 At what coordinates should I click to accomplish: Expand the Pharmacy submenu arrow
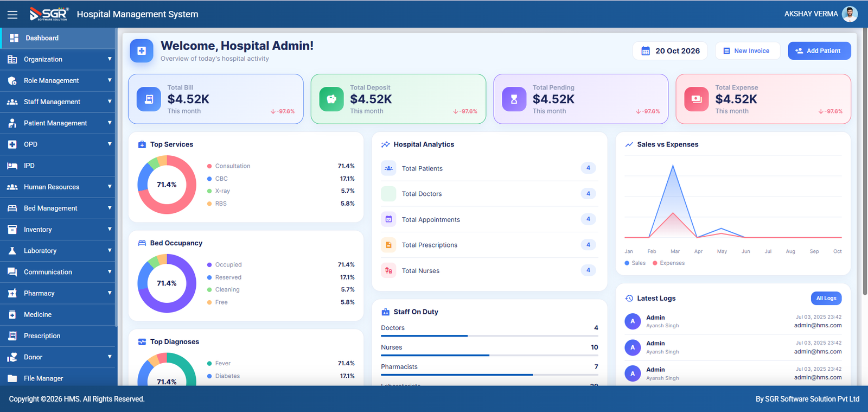110,293
